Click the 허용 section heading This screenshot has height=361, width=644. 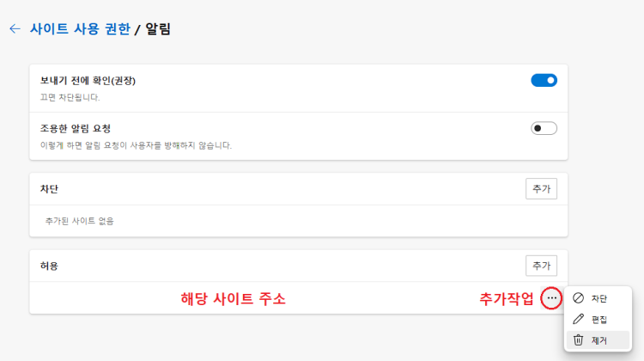click(49, 266)
